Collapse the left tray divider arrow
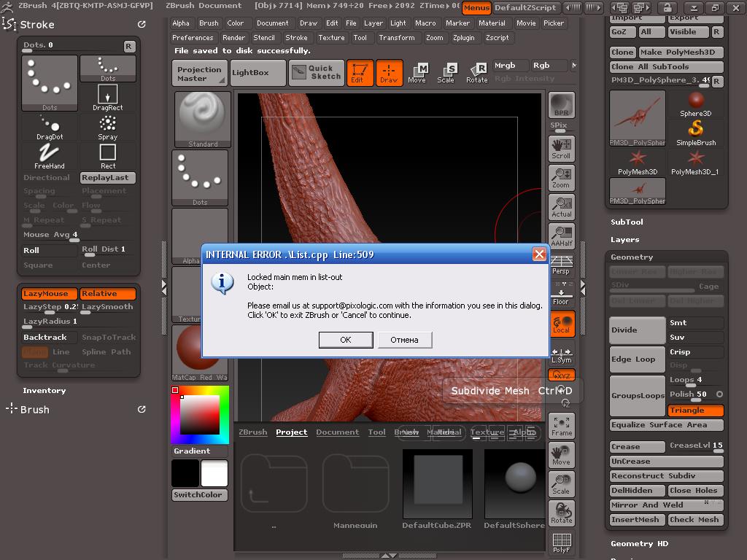 point(164,287)
